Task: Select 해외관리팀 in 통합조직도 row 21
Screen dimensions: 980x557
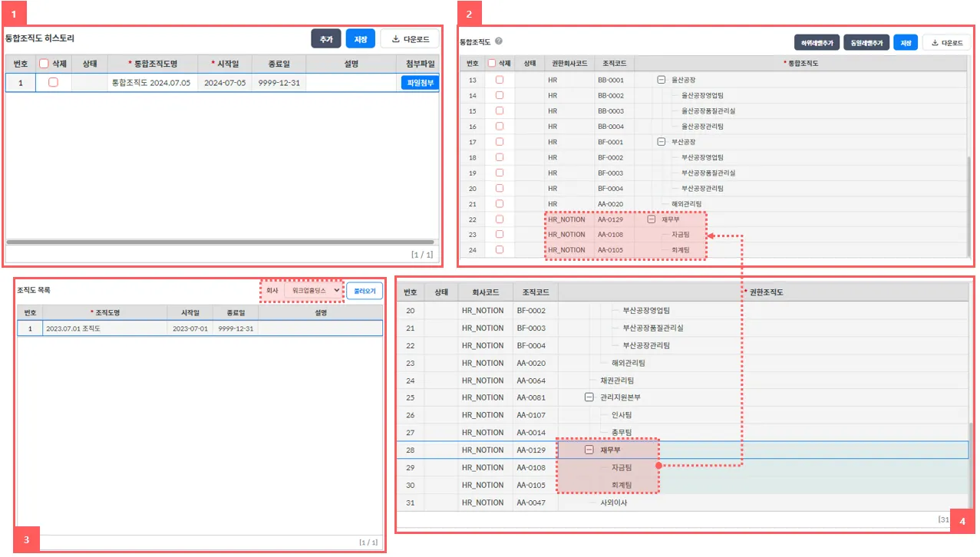Action: point(687,203)
